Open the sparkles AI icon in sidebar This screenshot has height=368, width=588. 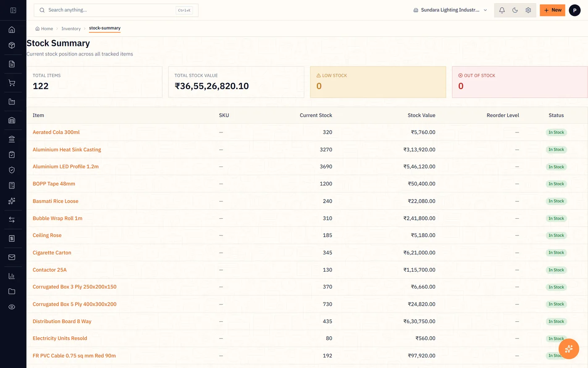coord(12,201)
